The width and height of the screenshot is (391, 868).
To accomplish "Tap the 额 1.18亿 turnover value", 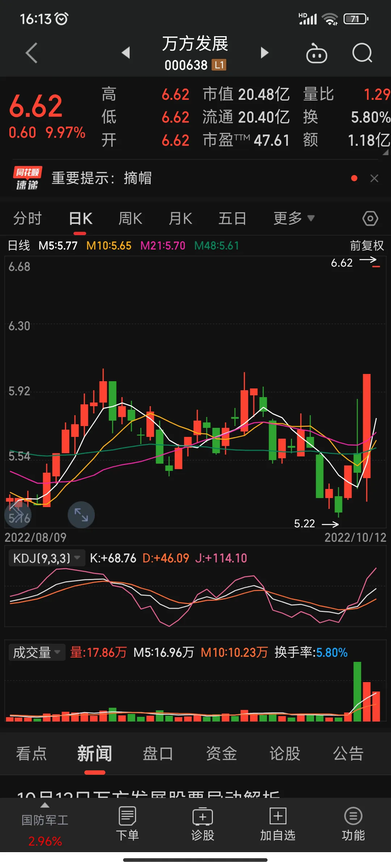I will pos(346,140).
